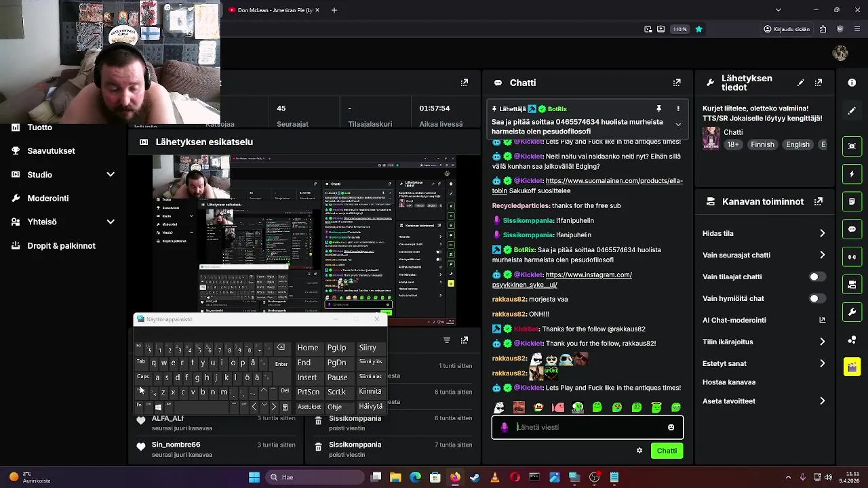This screenshot has width=868, height=488.
Task: Click Häivytä key on on-screen keyboard
Action: [x=371, y=407]
